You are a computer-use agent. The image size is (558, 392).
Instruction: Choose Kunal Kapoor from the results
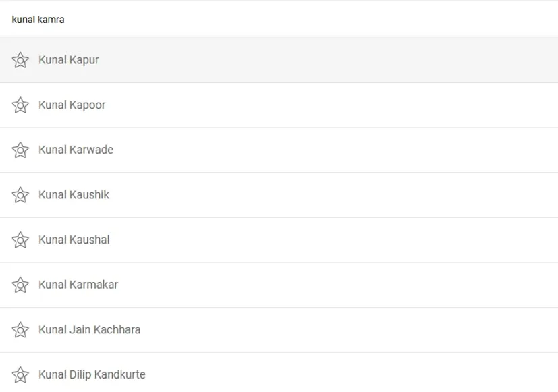pos(72,105)
